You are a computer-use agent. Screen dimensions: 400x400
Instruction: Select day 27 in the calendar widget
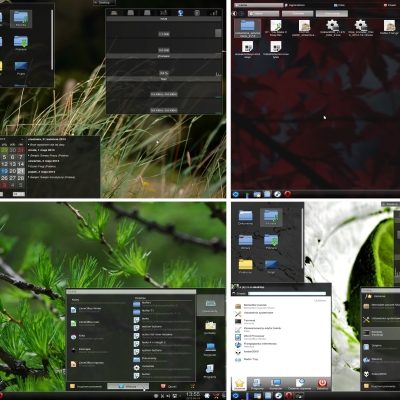coord(12,178)
